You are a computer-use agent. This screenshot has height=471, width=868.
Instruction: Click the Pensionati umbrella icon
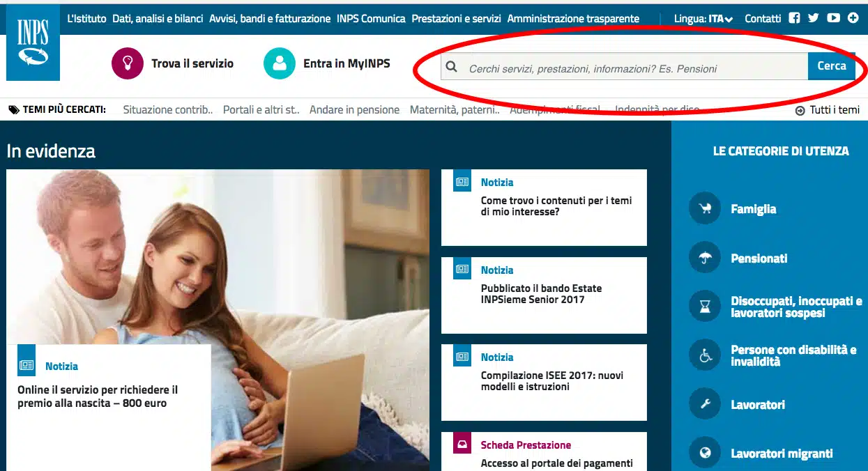[705, 258]
